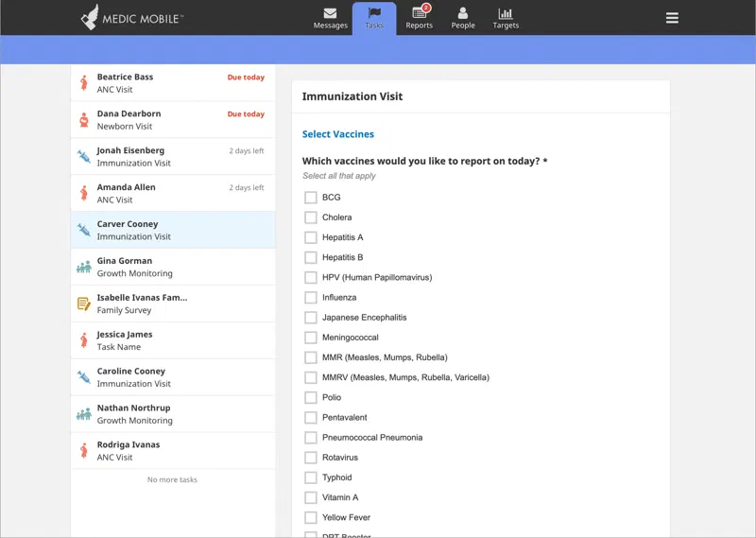756x538 pixels.
Task: Click the Medic Mobile logo
Action: click(131, 17)
